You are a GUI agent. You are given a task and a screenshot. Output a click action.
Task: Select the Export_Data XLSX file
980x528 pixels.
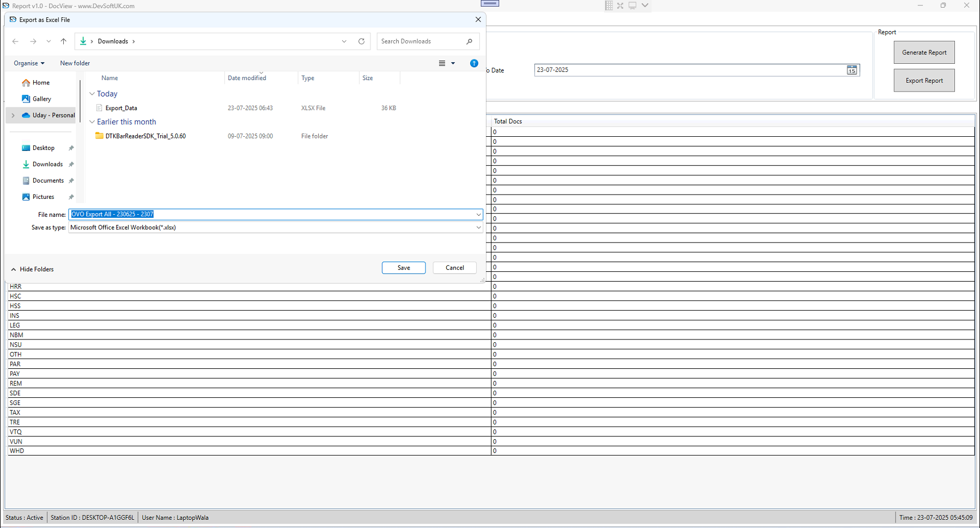pos(121,108)
